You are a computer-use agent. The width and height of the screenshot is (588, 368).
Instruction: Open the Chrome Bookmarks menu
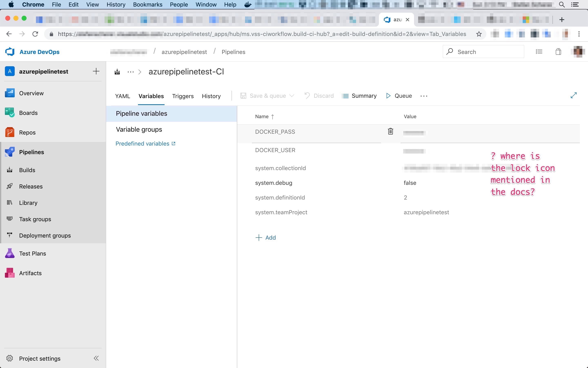(147, 5)
